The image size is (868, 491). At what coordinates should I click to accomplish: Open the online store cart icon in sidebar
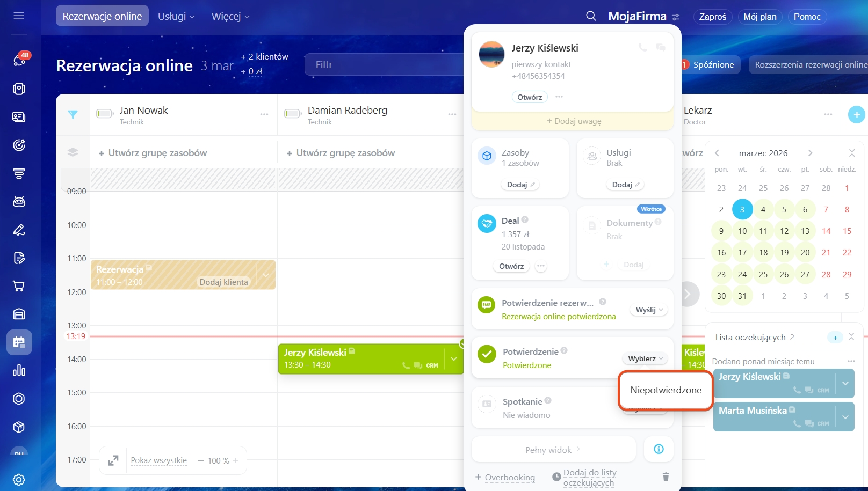(x=19, y=286)
